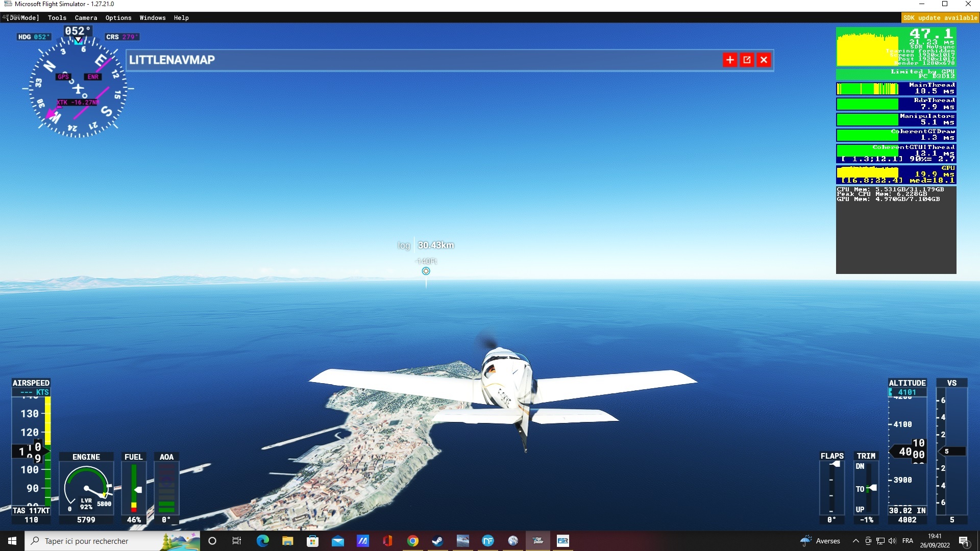Open the Help menu
The image size is (980, 551).
point(181,18)
